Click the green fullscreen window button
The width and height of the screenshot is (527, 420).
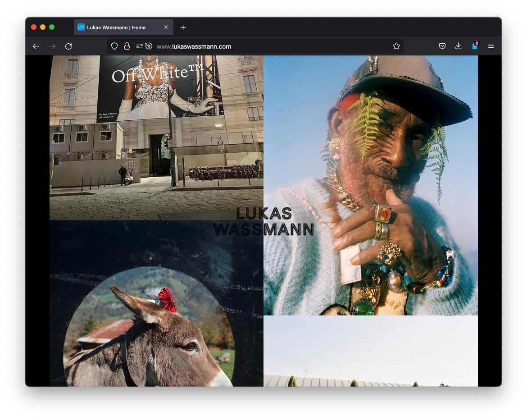click(x=52, y=27)
